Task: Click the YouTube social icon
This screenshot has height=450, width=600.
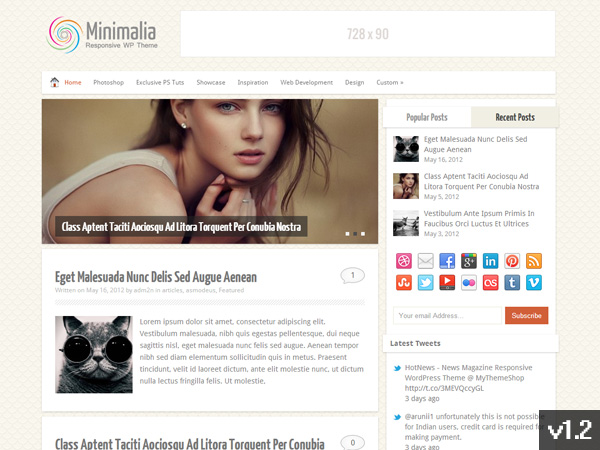Action: (x=447, y=283)
